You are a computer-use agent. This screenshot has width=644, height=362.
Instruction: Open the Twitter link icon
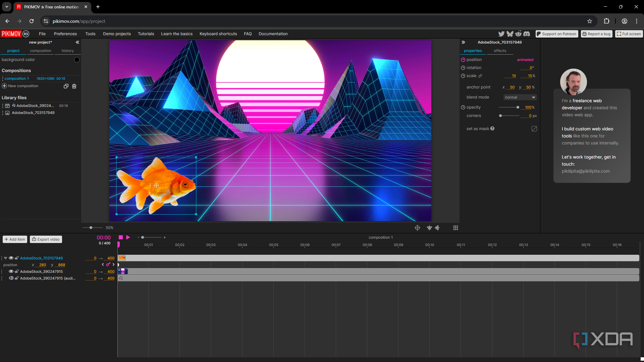click(501, 34)
